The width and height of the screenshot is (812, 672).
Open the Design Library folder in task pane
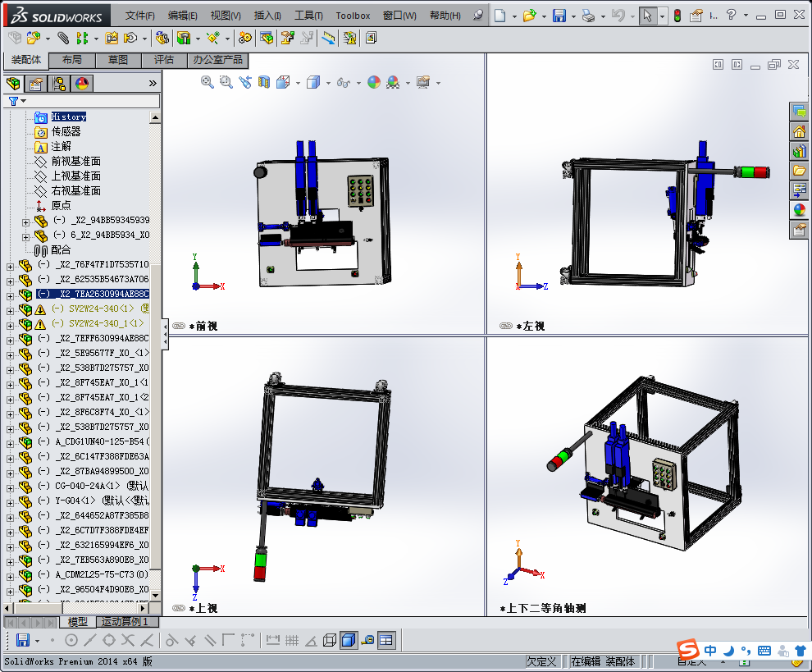click(799, 170)
